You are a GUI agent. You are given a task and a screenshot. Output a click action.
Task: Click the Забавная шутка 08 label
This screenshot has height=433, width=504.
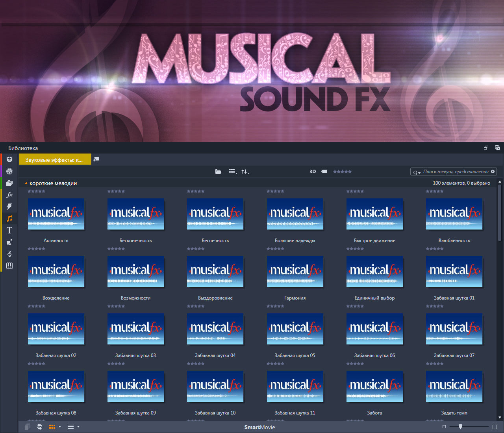coord(56,413)
